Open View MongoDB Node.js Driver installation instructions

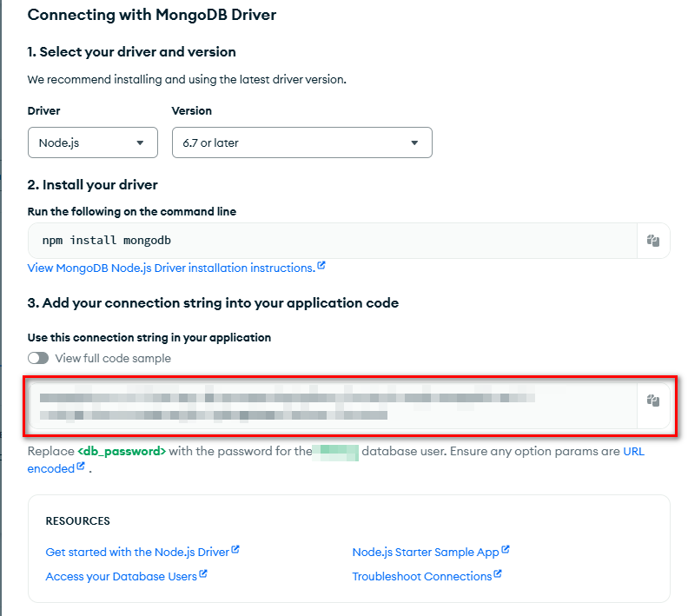[170, 268]
